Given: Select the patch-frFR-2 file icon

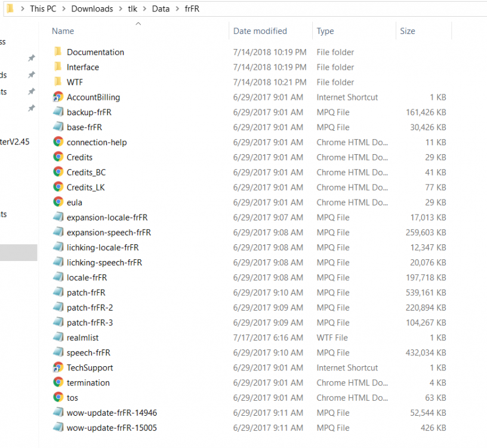Looking at the screenshot, I should [58, 307].
